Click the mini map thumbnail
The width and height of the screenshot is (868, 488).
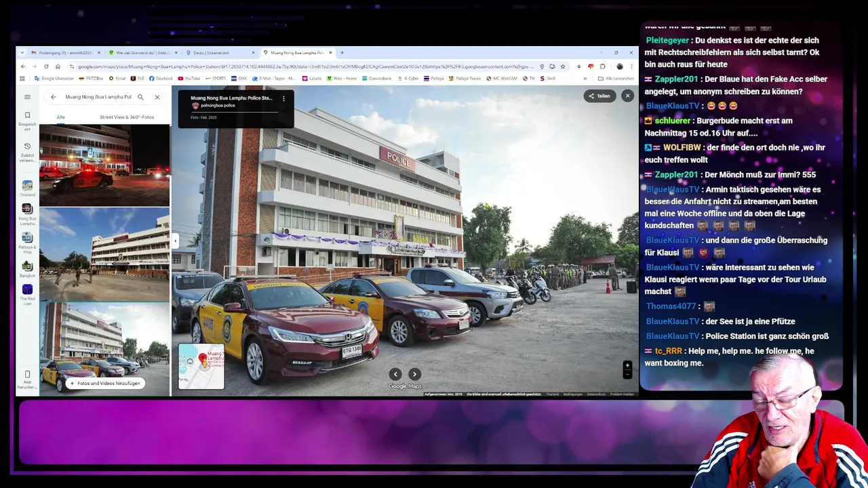pyautogui.click(x=201, y=366)
